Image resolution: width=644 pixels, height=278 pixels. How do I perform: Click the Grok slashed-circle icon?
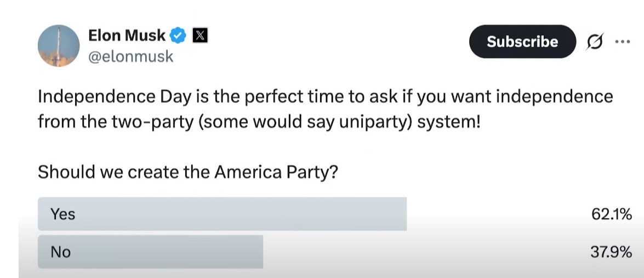594,42
